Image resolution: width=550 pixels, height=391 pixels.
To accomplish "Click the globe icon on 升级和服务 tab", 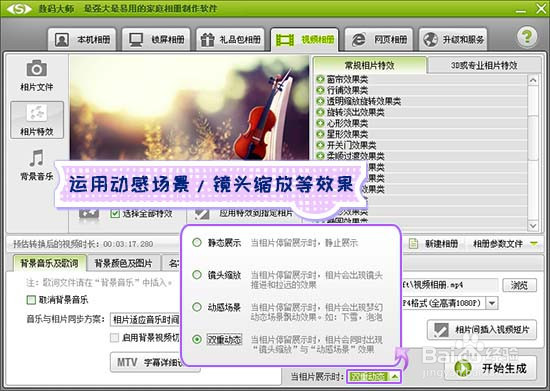I will point(430,40).
